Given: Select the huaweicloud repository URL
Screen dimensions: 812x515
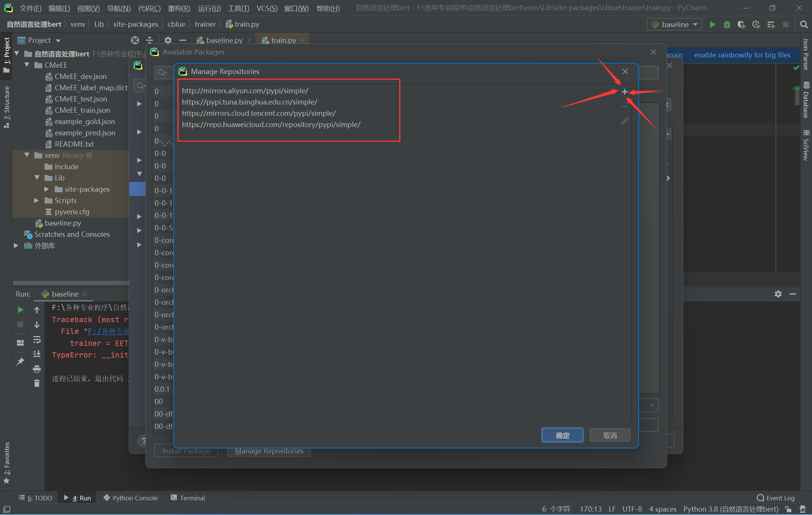Looking at the screenshot, I should click(271, 124).
